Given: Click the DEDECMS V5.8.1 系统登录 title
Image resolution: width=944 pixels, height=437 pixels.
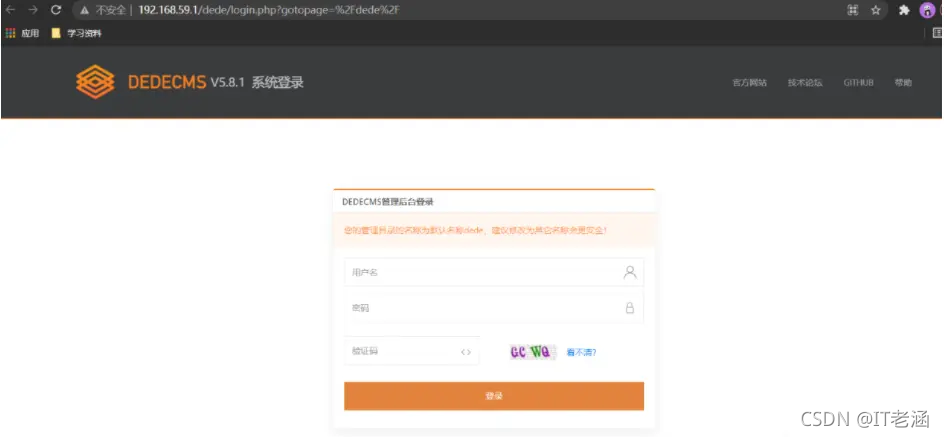Looking at the screenshot, I should [x=216, y=82].
